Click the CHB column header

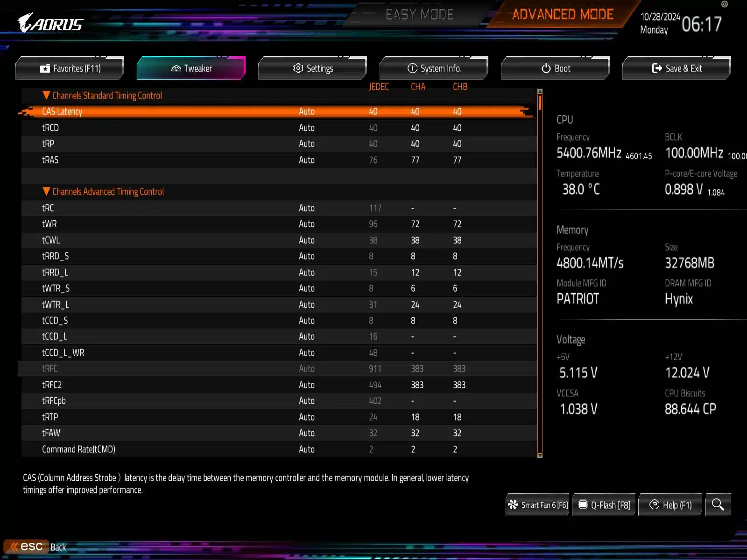460,87
